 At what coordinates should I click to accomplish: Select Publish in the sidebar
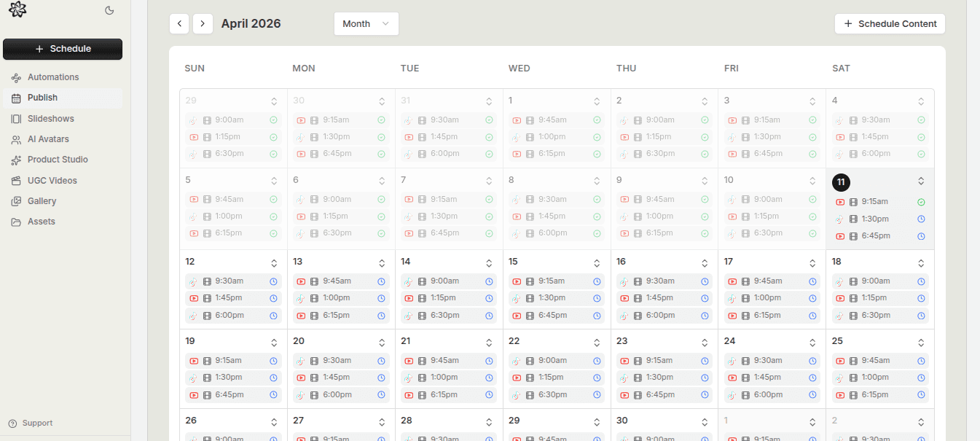click(x=16, y=98)
